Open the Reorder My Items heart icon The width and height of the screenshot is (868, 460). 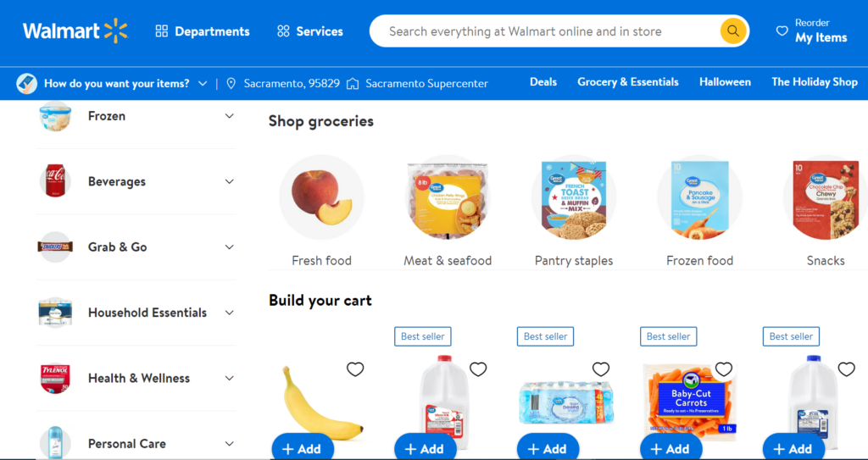coord(782,31)
